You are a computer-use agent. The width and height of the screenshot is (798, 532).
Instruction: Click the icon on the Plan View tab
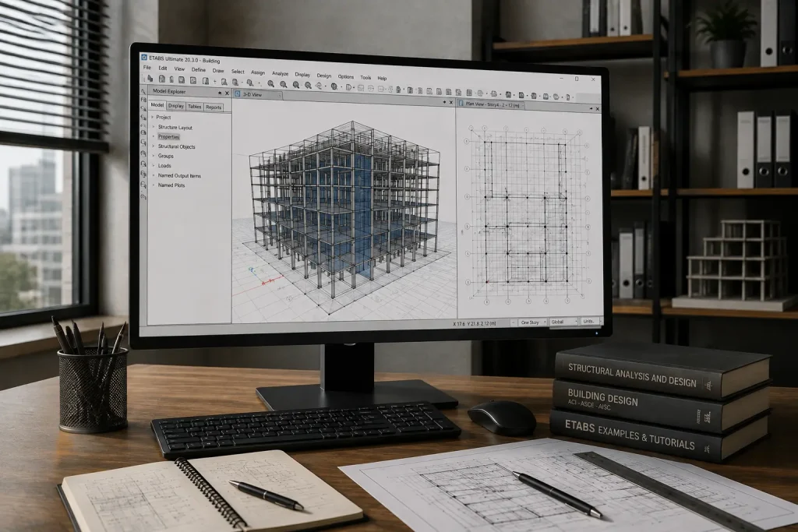[x=461, y=104]
